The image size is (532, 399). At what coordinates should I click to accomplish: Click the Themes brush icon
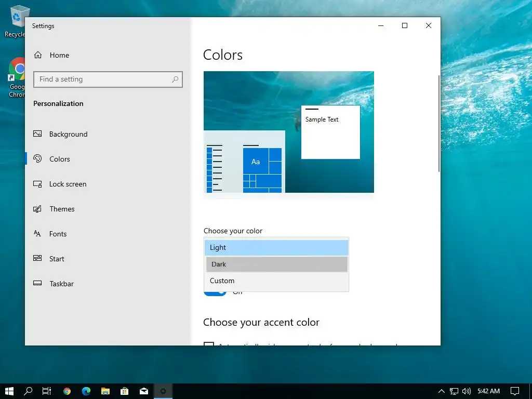coord(37,209)
